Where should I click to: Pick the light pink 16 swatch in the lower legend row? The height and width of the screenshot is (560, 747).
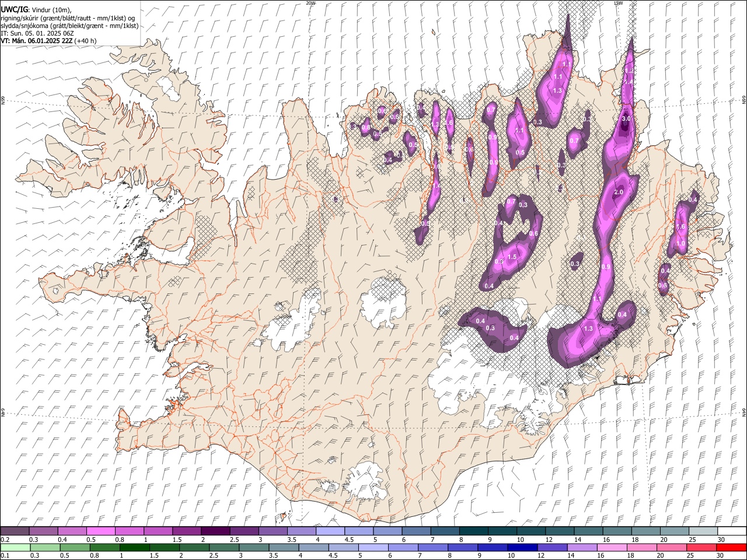coord(612,547)
